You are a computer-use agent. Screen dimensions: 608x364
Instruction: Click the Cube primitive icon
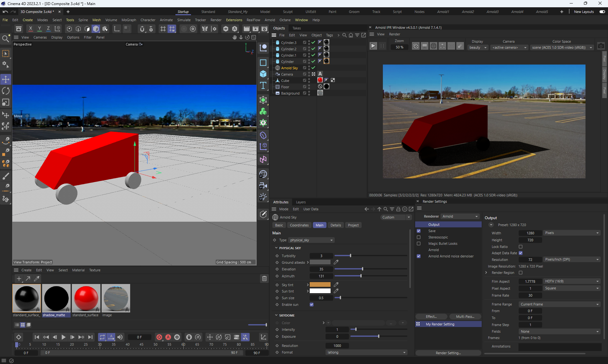pyautogui.click(x=263, y=74)
